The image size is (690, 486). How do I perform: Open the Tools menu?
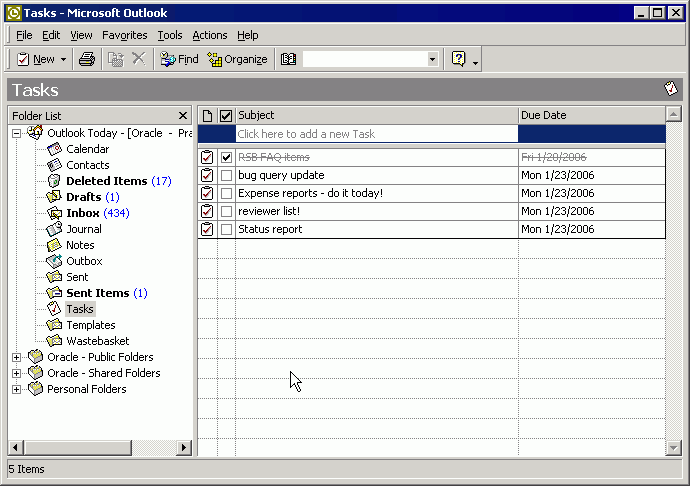coord(170,35)
